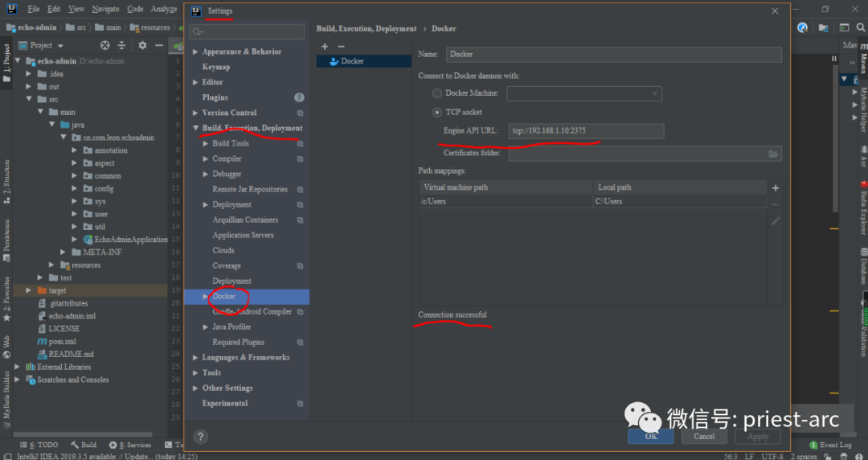Open the Build tool window
Viewport: 868px width, 460px height.
(x=84, y=445)
